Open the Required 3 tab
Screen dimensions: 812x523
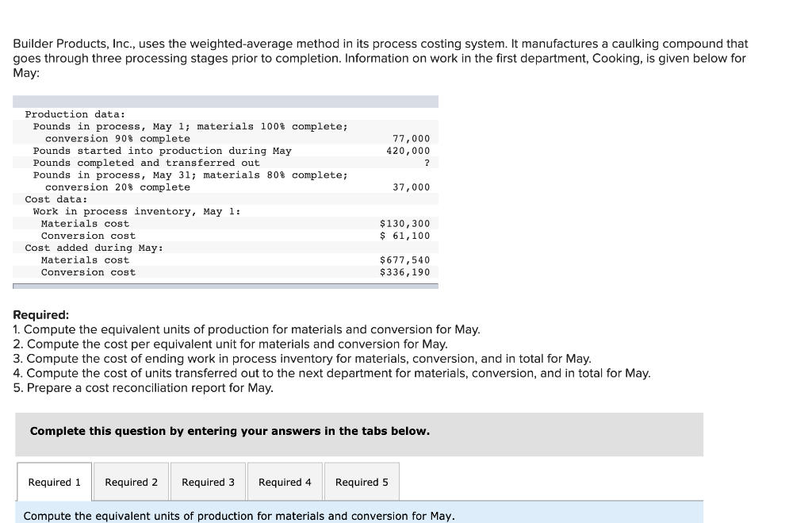(208, 482)
